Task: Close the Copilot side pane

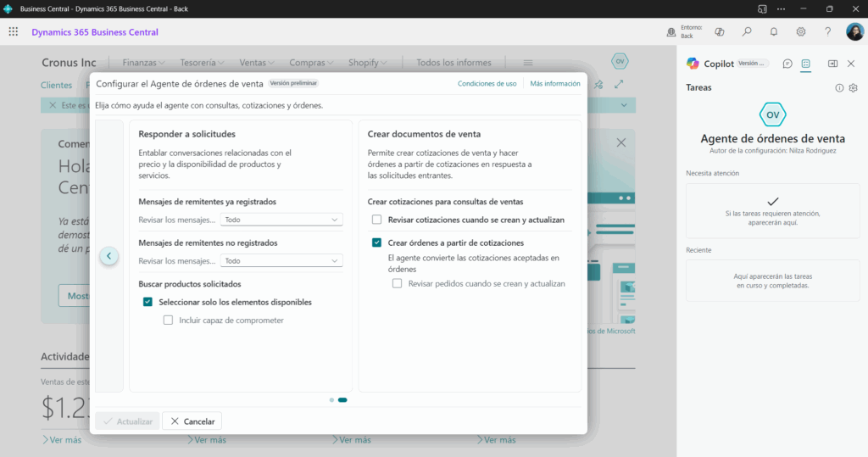Action: click(851, 64)
